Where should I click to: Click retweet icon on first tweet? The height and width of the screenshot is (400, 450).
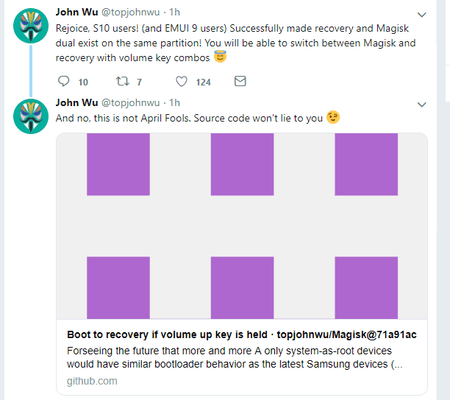pos(122,81)
